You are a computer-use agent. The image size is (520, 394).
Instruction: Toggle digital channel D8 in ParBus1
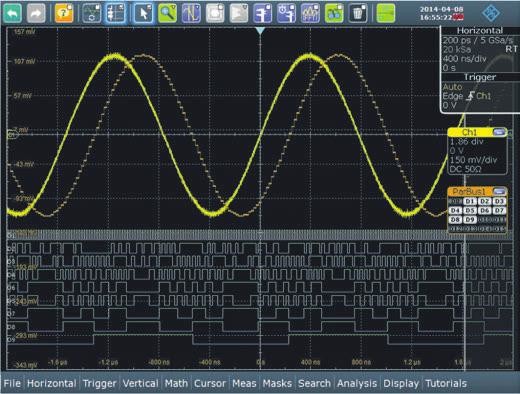click(x=455, y=220)
